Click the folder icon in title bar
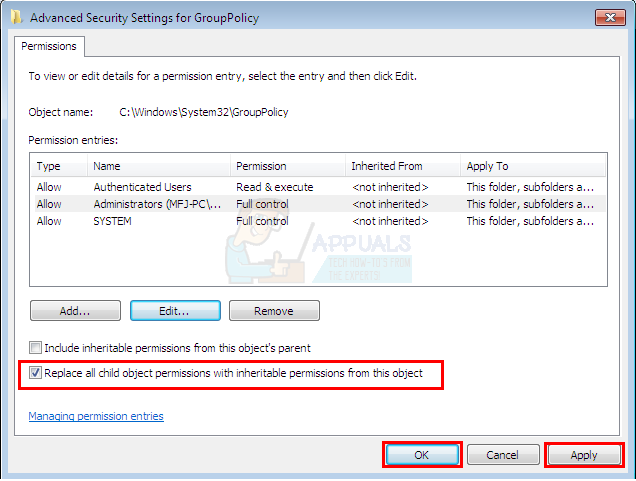The image size is (636, 481). click(17, 16)
